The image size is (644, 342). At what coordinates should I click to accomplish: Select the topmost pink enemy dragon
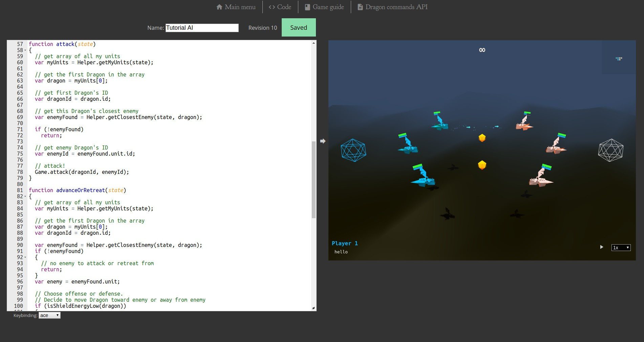524,123
